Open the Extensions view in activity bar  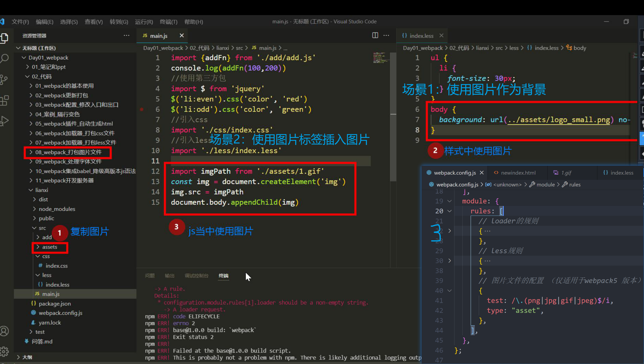pos(4,100)
